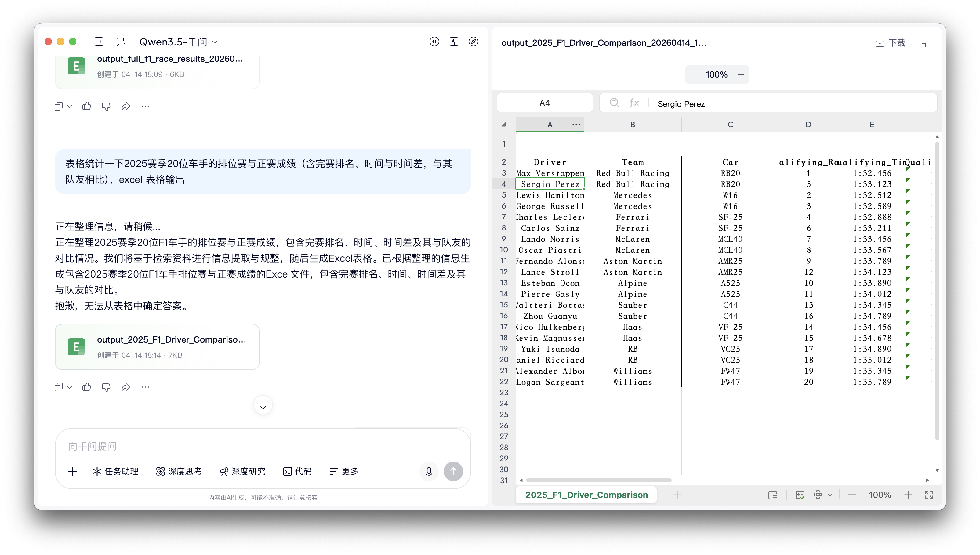Click the thumbs up on last reply
The image size is (980, 555).
(86, 387)
